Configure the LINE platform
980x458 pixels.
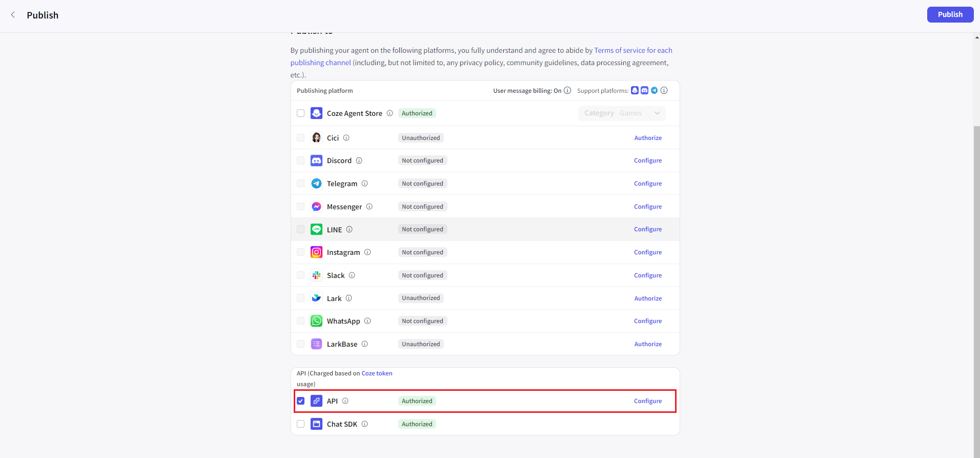[648, 229]
